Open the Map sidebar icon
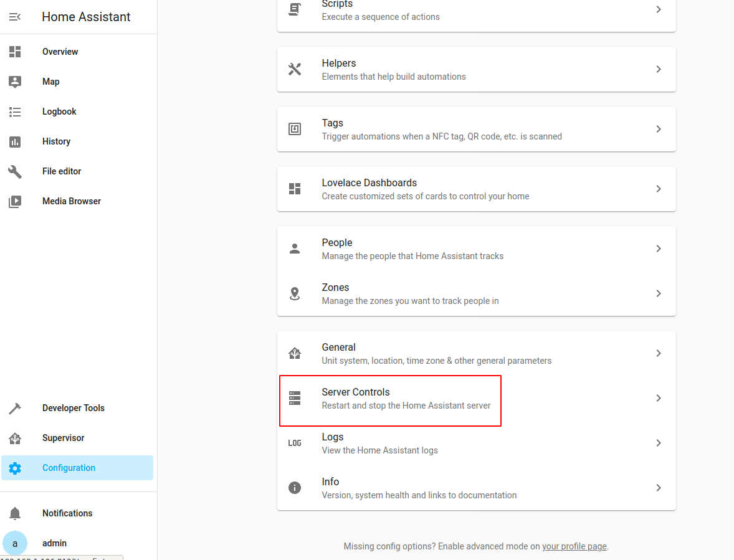734x560 pixels. click(15, 82)
